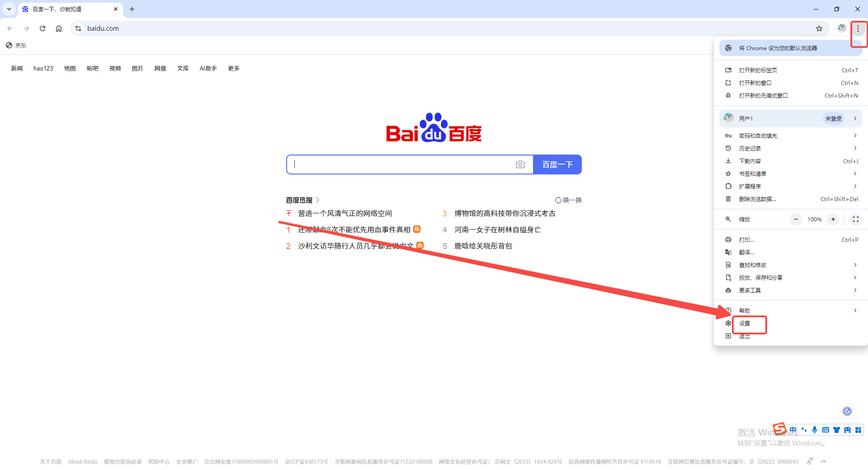
Task: Open 视频 link
Action: click(115, 69)
